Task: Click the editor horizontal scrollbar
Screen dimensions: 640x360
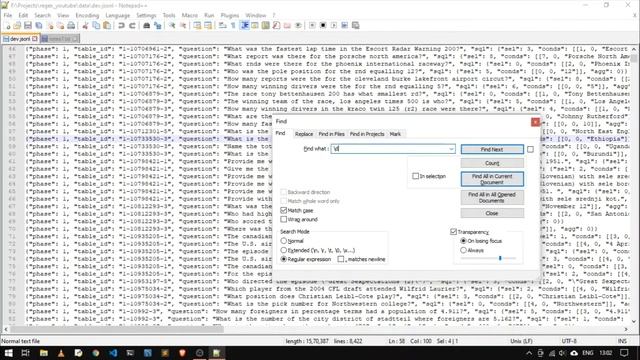Action: (x=117, y=329)
